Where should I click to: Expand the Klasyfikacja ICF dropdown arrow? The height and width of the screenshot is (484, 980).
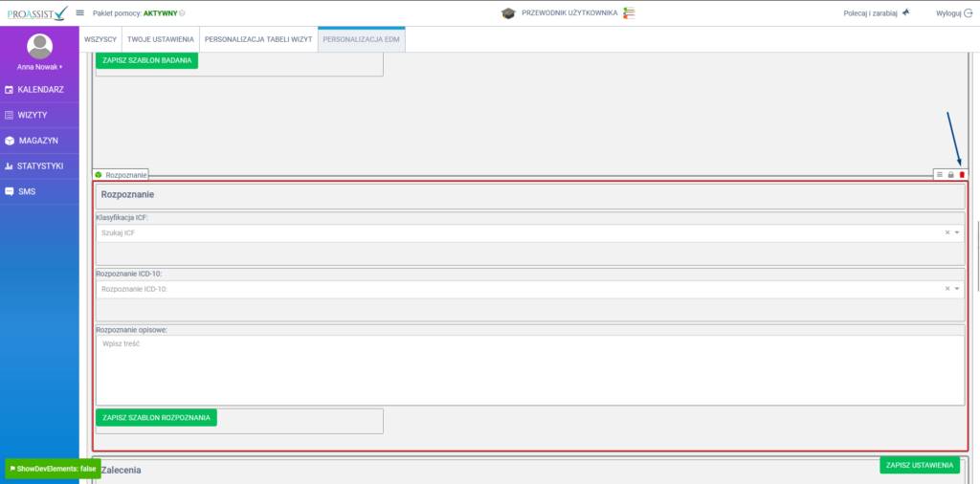pos(956,232)
